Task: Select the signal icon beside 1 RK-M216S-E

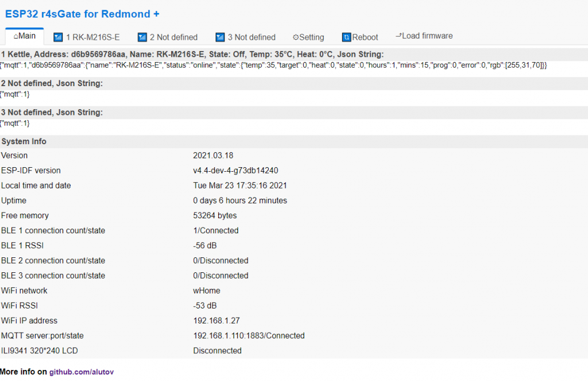Action: (57, 37)
